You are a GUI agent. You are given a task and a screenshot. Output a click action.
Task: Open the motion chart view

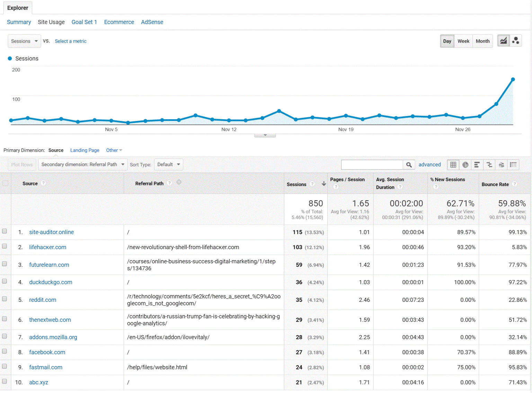pyautogui.click(x=516, y=41)
